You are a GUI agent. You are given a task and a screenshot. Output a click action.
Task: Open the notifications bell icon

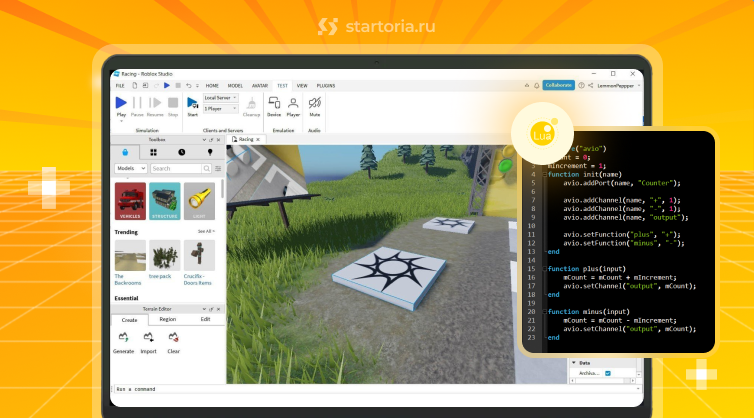tap(537, 86)
